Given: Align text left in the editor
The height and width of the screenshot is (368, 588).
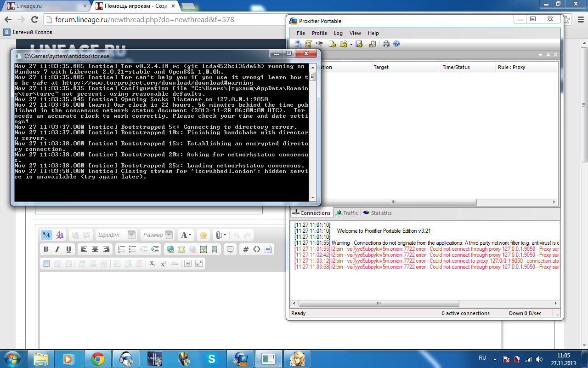Looking at the screenshot, I should [84, 249].
